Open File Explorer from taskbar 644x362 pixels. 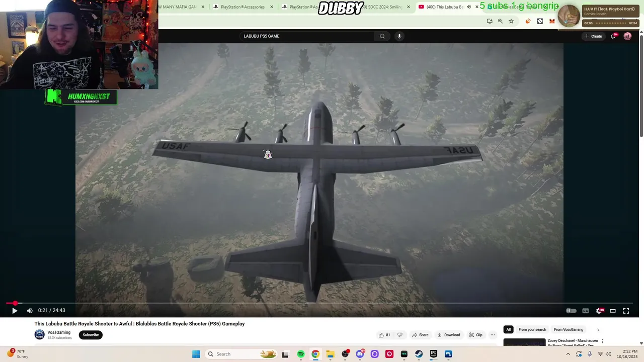pyautogui.click(x=330, y=354)
